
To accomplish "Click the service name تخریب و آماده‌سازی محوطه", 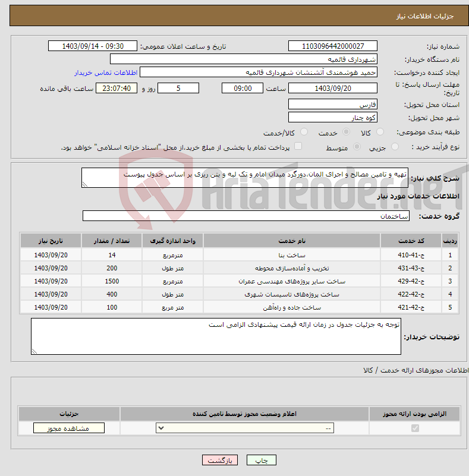I will pos(292,269).
